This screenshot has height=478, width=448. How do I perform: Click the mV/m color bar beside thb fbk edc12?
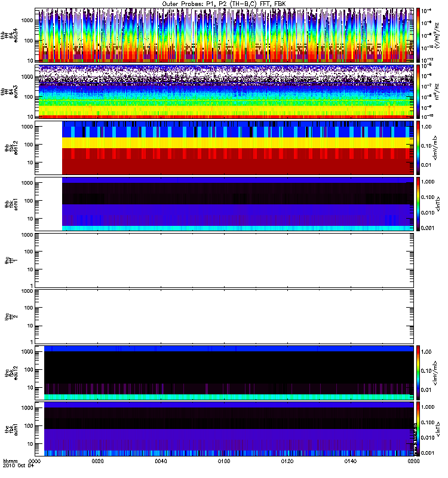coord(418,148)
